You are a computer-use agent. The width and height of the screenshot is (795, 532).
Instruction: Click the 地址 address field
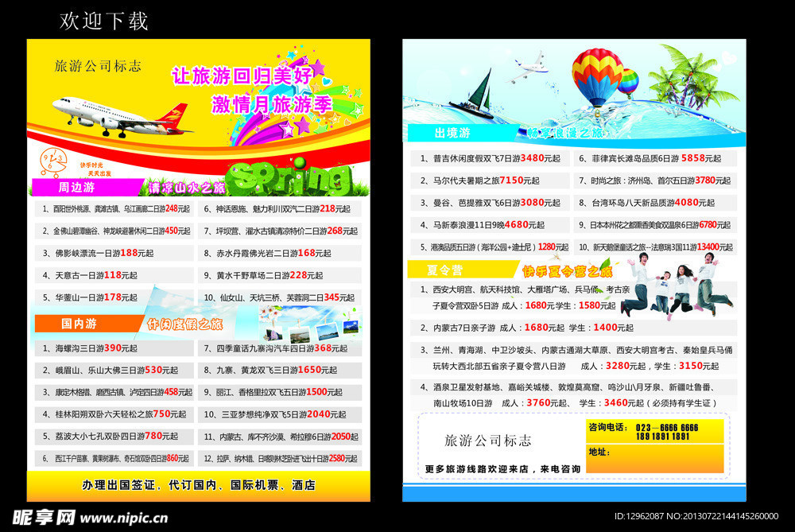(655, 458)
